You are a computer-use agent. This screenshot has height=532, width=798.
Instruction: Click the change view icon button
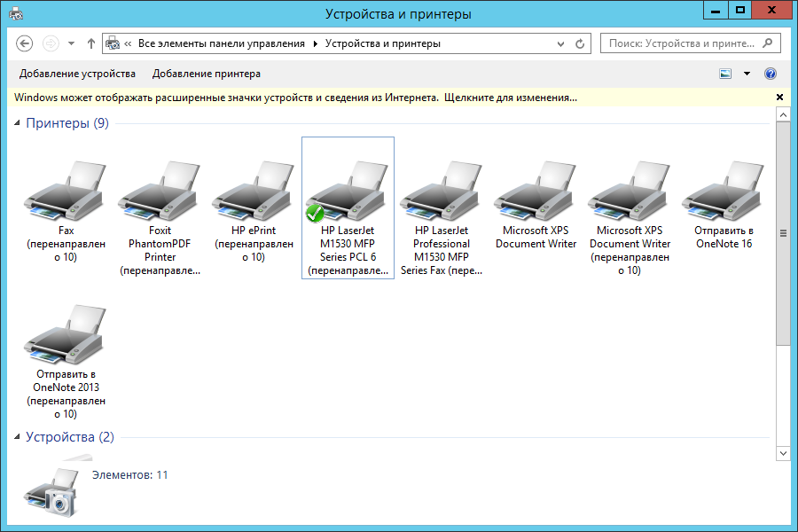725,74
